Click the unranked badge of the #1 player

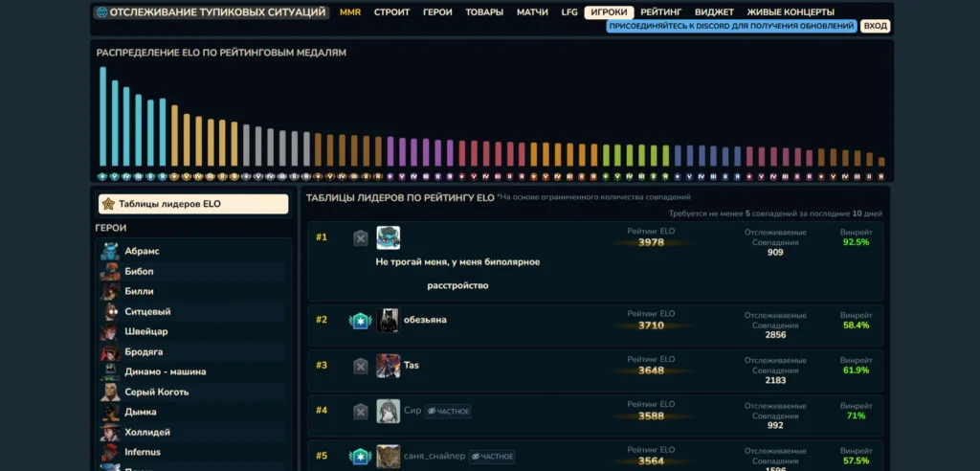pyautogui.click(x=360, y=238)
